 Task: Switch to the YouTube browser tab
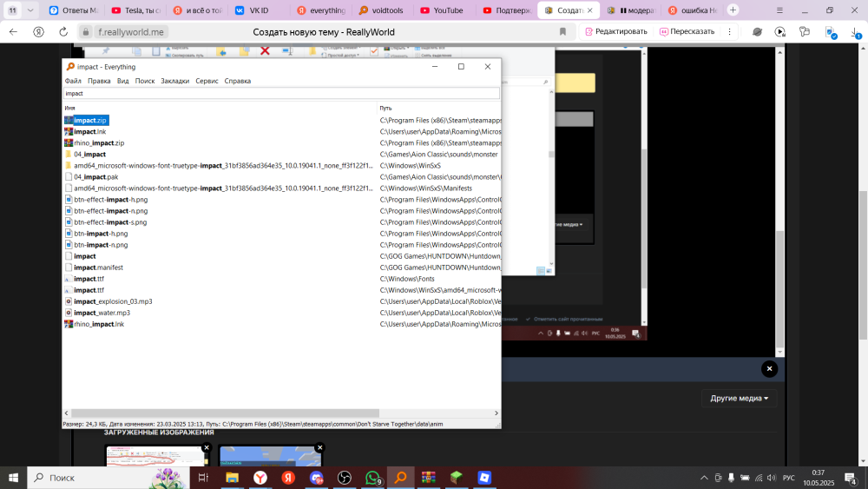[x=441, y=10]
